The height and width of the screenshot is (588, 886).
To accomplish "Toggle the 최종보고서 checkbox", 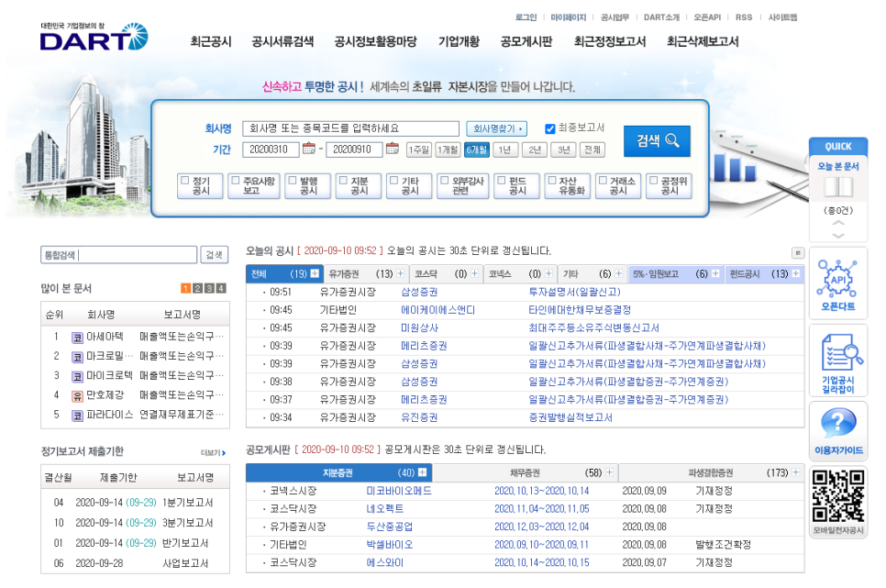I will [549, 128].
